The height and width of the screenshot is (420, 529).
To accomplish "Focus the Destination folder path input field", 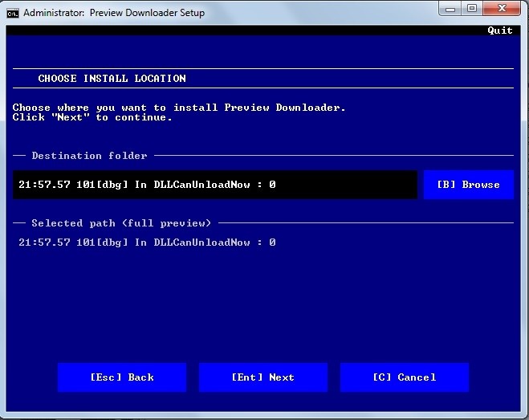I will [x=215, y=185].
